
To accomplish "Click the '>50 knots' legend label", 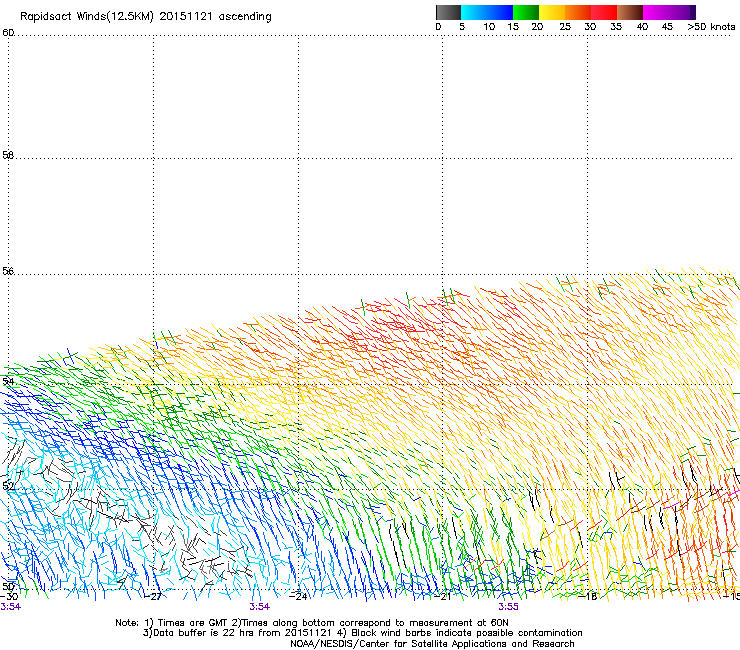I will coord(711,27).
